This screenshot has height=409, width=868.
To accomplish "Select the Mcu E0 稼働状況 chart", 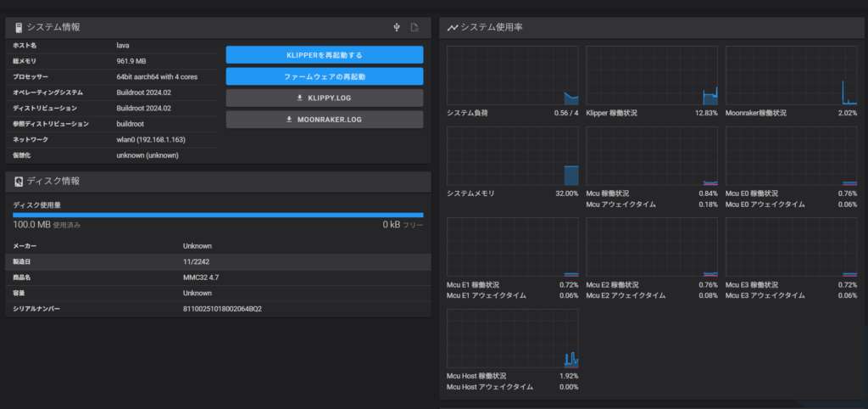I will pyautogui.click(x=791, y=156).
